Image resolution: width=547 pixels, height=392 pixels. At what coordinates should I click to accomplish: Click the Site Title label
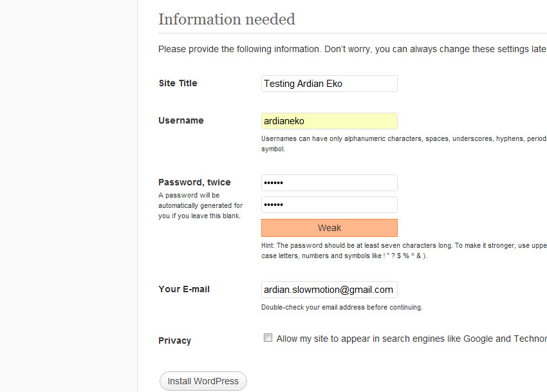[178, 84]
